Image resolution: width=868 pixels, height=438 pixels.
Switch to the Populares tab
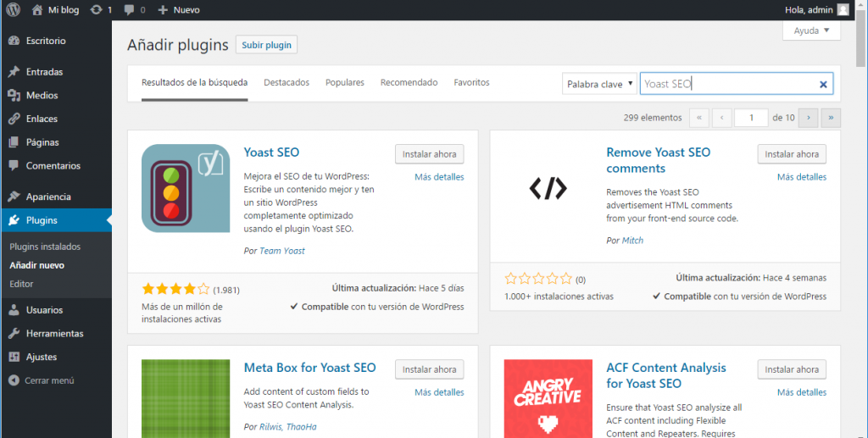point(345,82)
